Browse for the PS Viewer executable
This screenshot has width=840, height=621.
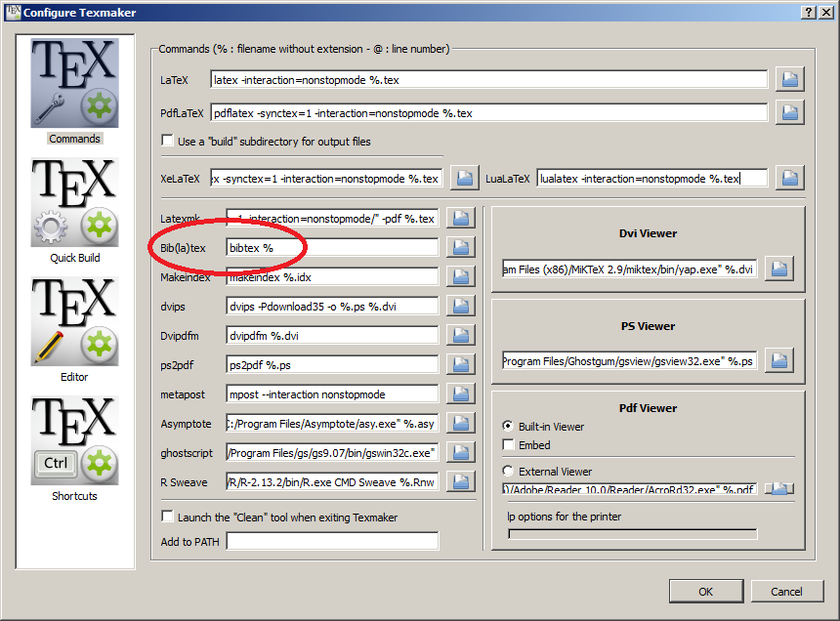778,360
